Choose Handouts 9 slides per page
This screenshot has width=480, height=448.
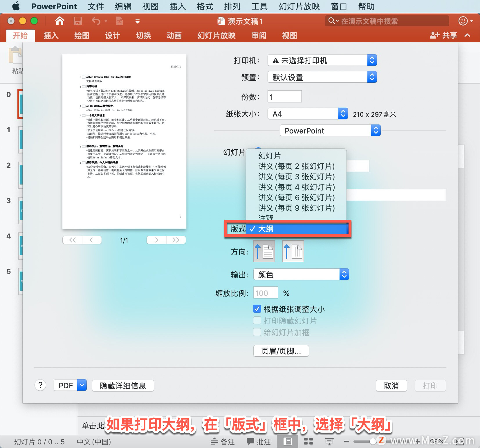click(x=296, y=208)
